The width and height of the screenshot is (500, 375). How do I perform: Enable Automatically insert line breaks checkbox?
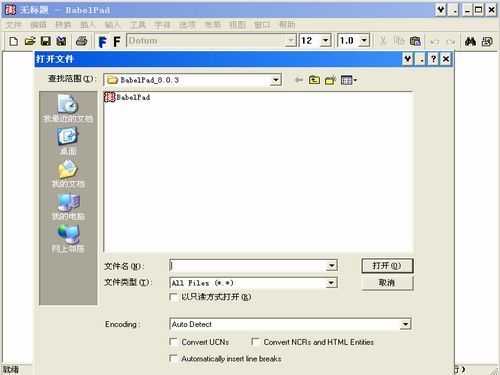click(173, 359)
